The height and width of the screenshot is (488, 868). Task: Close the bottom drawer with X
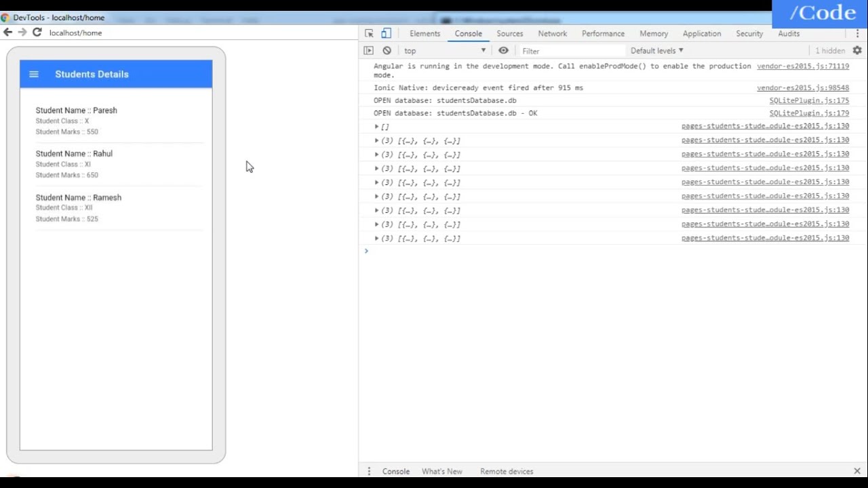(857, 471)
